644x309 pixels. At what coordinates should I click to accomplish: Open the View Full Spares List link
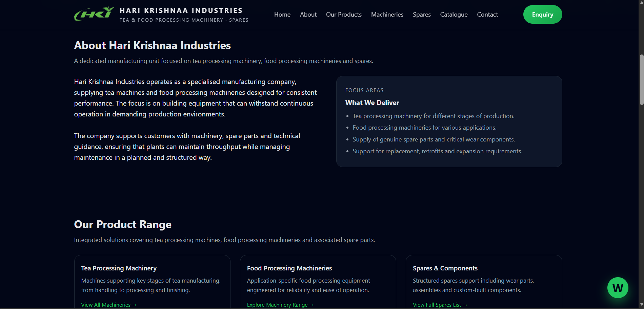440,305
